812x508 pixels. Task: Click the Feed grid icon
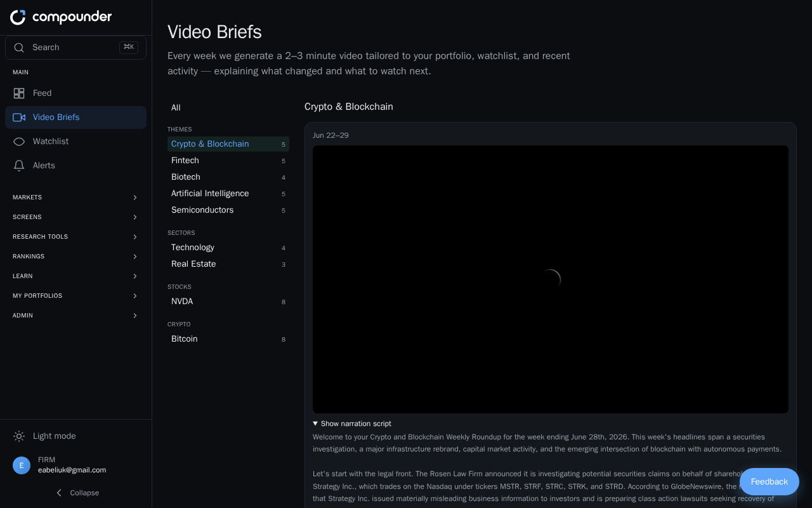click(19, 93)
